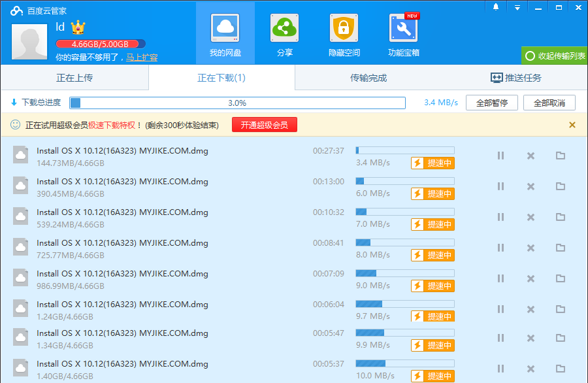Open the 分享 share section
This screenshot has height=383, width=588.
(285, 29)
